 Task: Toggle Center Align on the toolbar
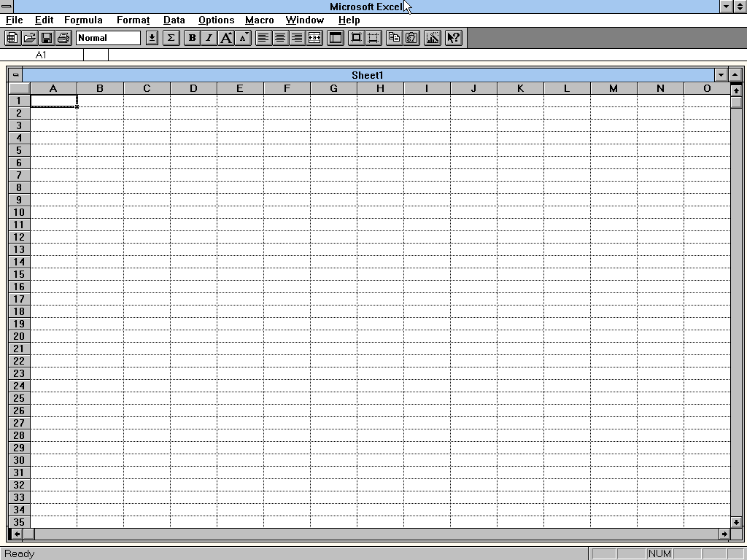coord(280,38)
